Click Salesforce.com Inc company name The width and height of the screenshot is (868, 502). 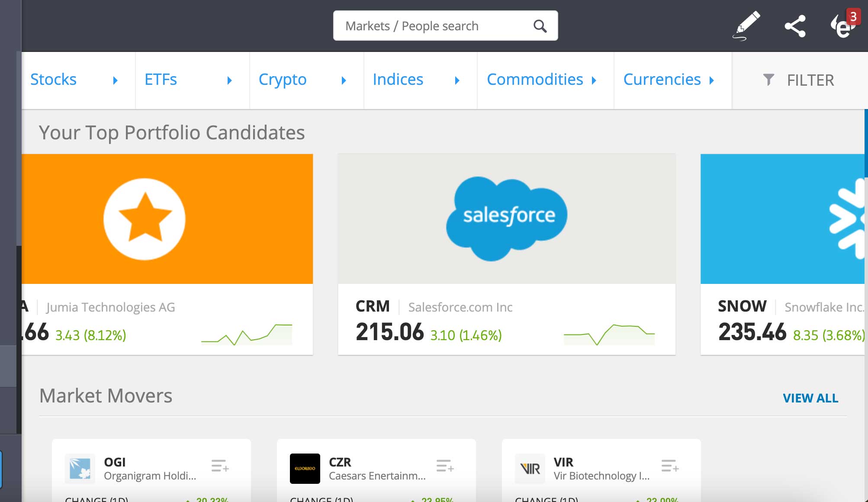click(460, 307)
